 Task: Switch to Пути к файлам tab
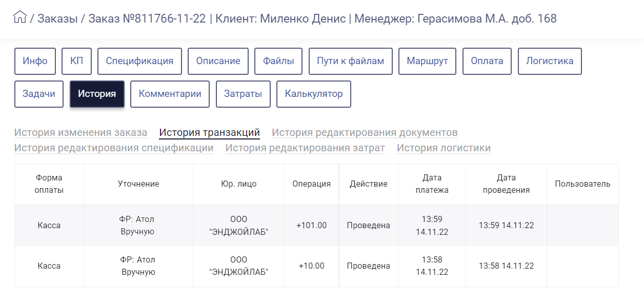coord(350,61)
